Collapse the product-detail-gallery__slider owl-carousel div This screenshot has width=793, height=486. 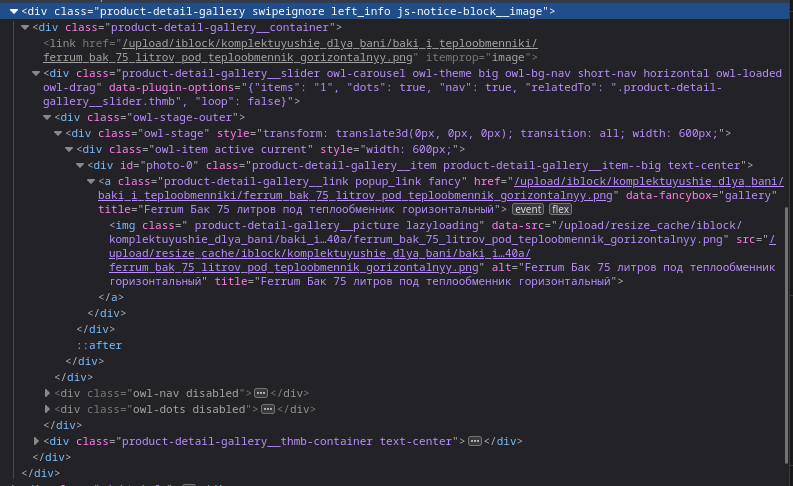35,73
